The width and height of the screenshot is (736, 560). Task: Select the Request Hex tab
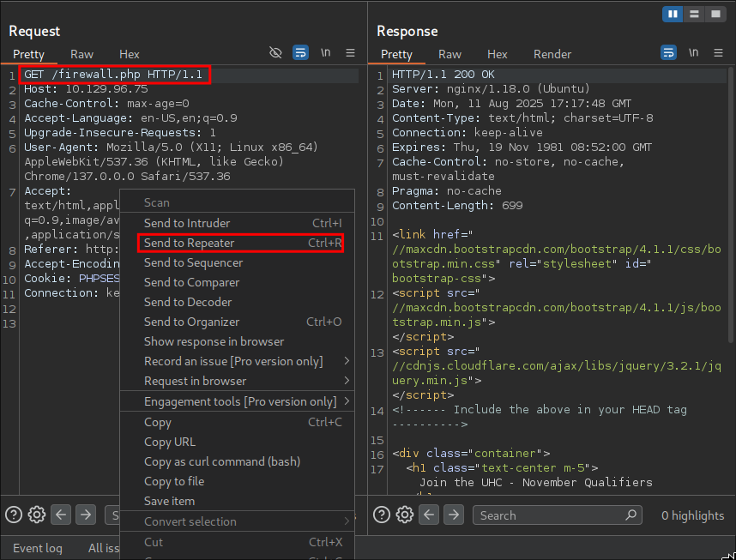click(x=129, y=54)
